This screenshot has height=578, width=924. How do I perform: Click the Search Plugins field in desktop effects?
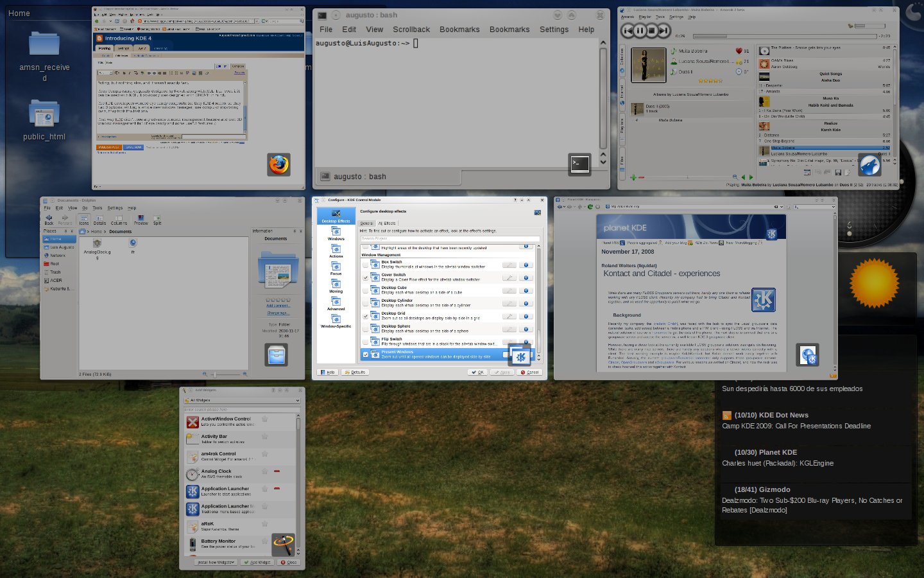pyautogui.click(x=450, y=238)
